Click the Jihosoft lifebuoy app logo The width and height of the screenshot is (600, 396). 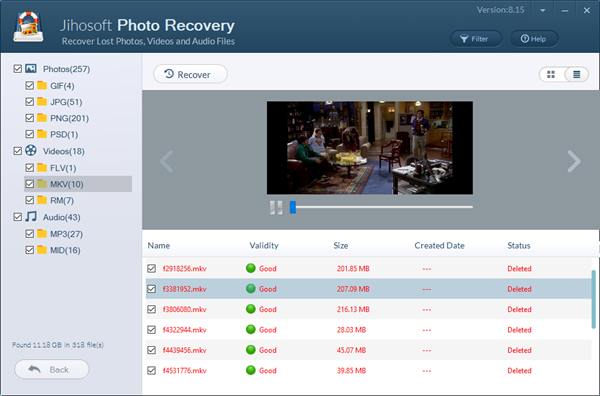pyautogui.click(x=28, y=26)
